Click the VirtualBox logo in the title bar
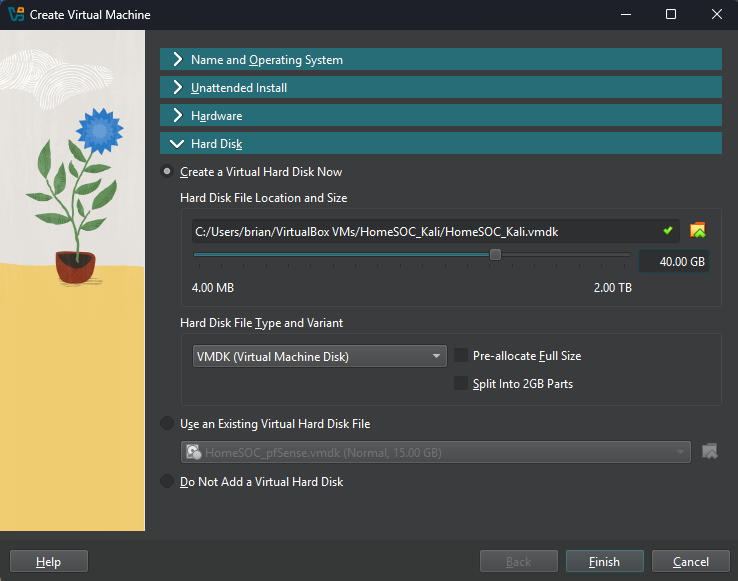Image resolution: width=738 pixels, height=581 pixels. tap(16, 15)
